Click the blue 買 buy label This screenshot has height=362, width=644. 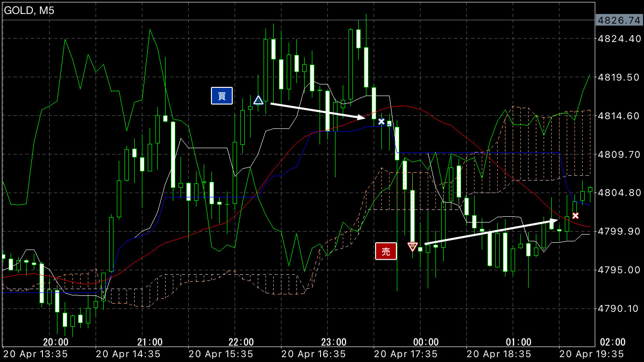[x=222, y=96]
